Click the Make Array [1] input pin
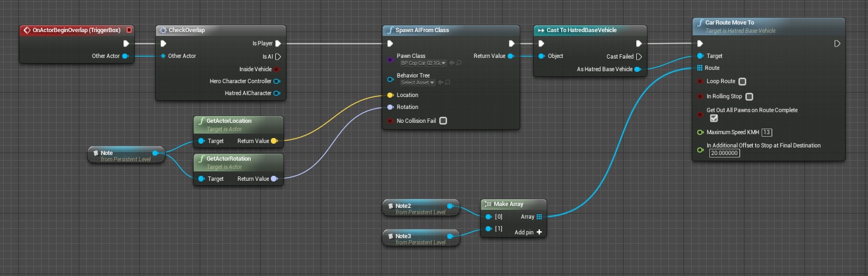The image size is (868, 276). (489, 229)
